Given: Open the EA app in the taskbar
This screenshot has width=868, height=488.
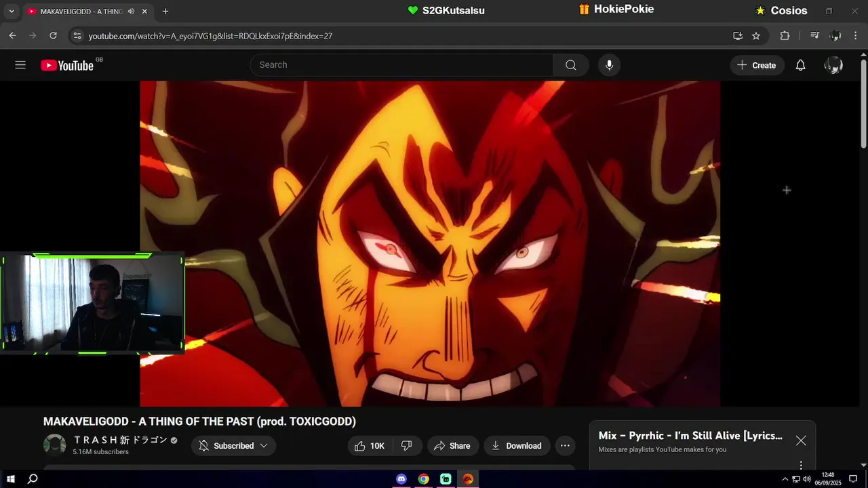Looking at the screenshot, I should coord(468,479).
